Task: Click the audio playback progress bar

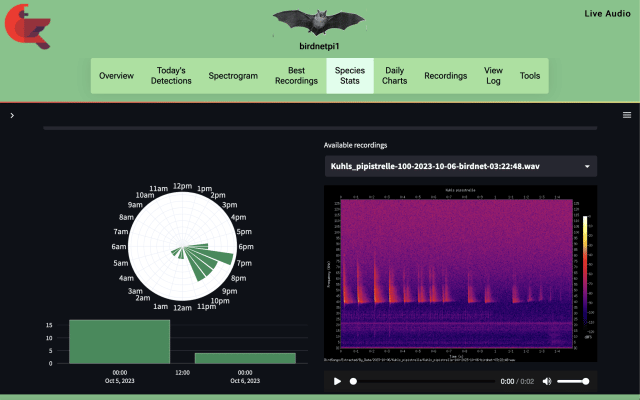Action: coord(423,381)
